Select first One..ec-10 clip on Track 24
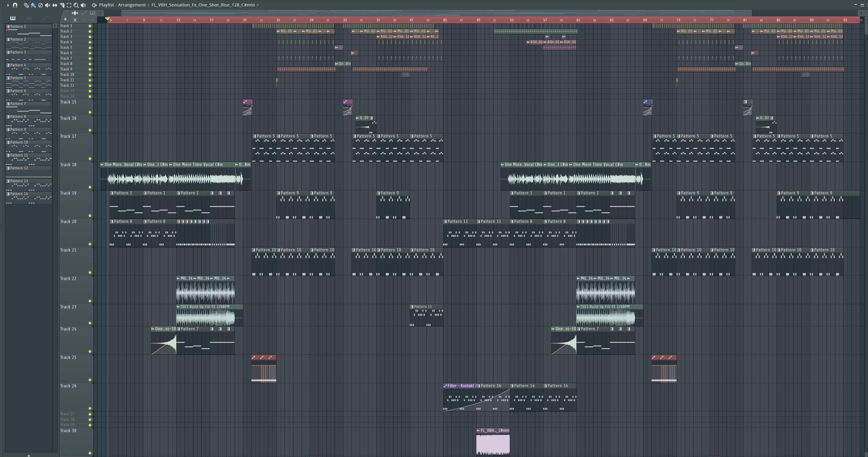Viewport: 868px width, 457px height. 164,341
